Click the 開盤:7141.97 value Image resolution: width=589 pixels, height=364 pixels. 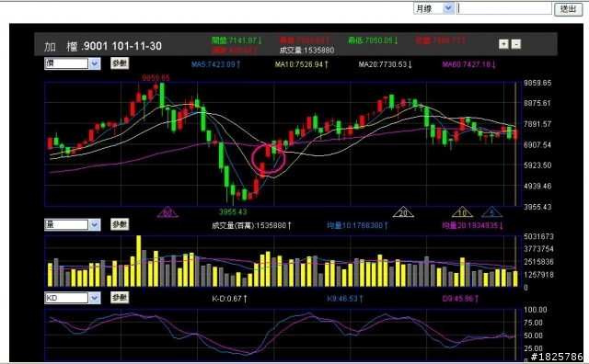[x=237, y=40]
